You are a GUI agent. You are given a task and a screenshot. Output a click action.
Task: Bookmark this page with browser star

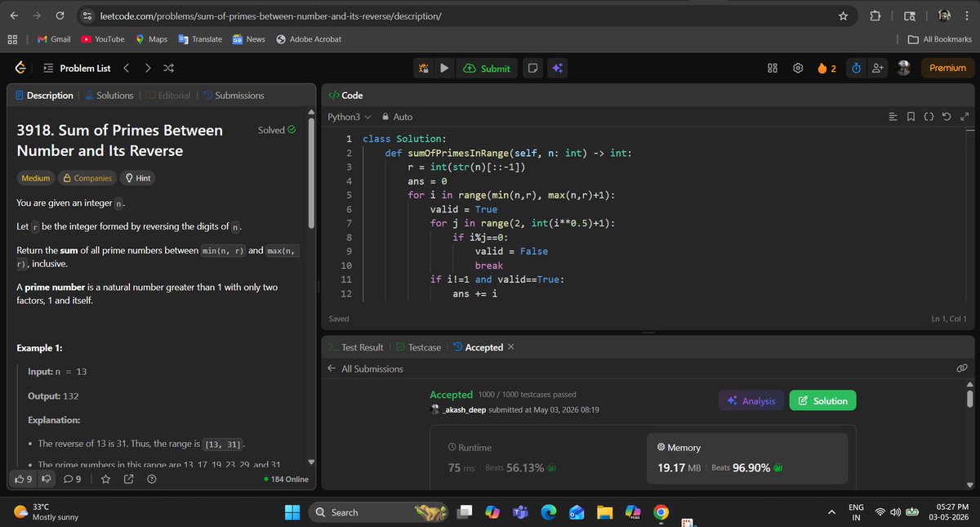(x=843, y=16)
